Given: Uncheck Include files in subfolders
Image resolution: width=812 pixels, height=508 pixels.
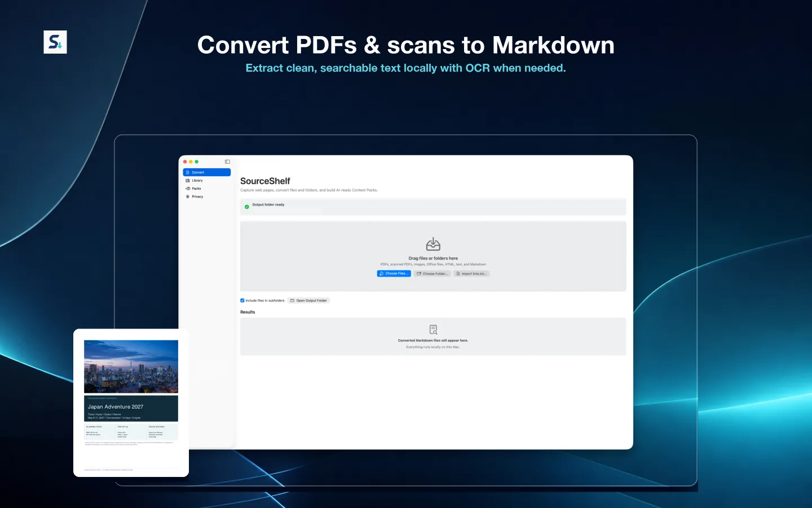Looking at the screenshot, I should click(x=242, y=300).
